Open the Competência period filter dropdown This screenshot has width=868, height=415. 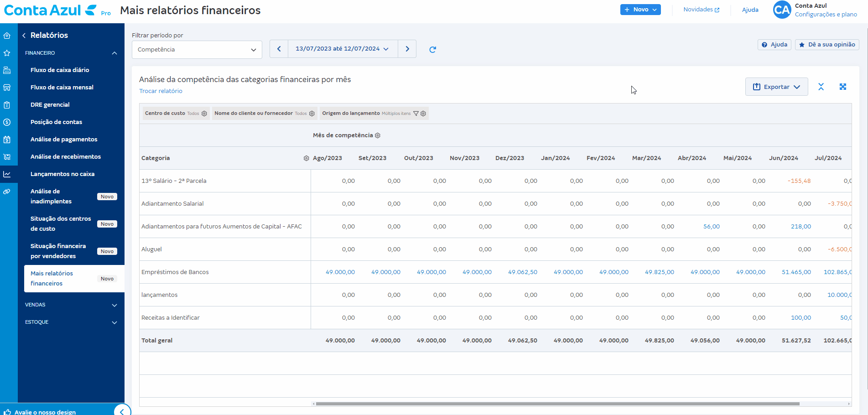[x=197, y=50]
